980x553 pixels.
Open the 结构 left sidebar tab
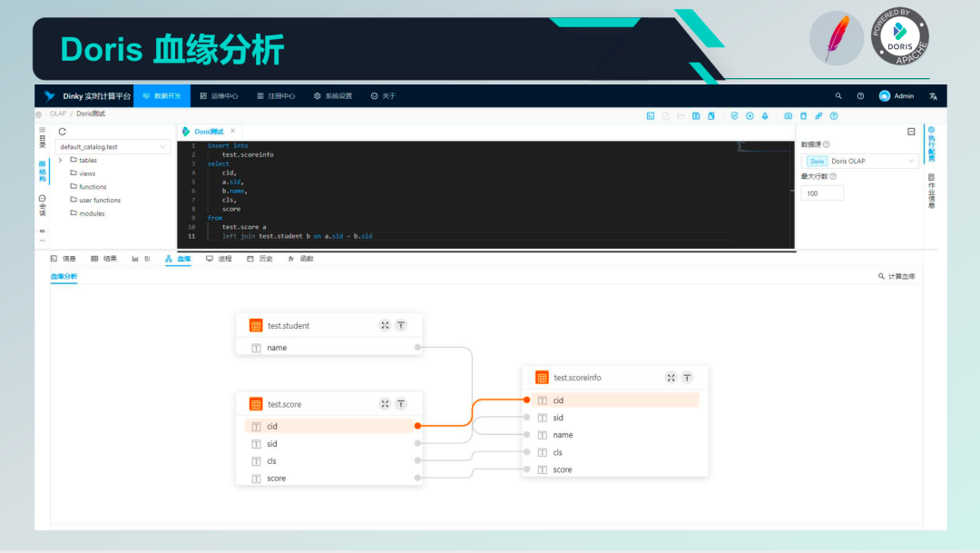tap(42, 171)
